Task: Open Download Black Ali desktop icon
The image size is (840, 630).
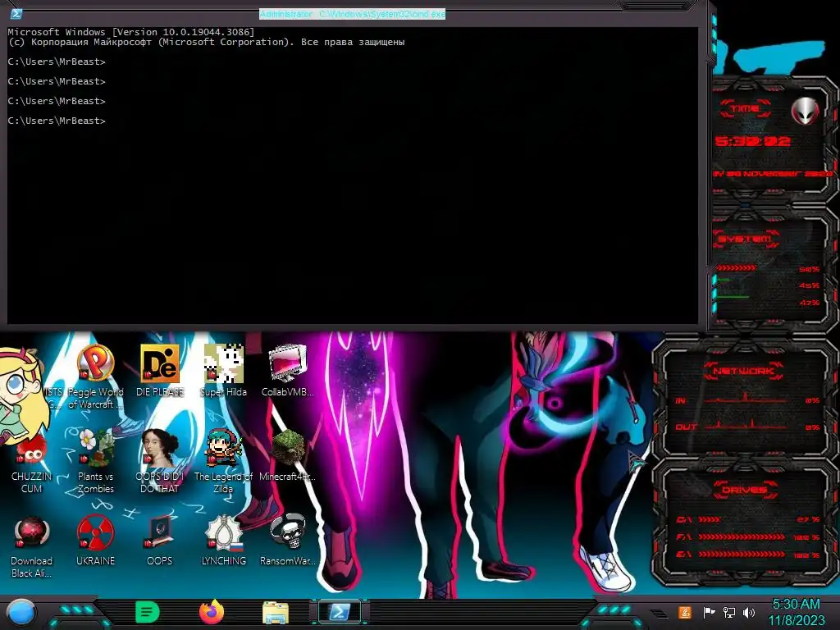Action: point(32,546)
